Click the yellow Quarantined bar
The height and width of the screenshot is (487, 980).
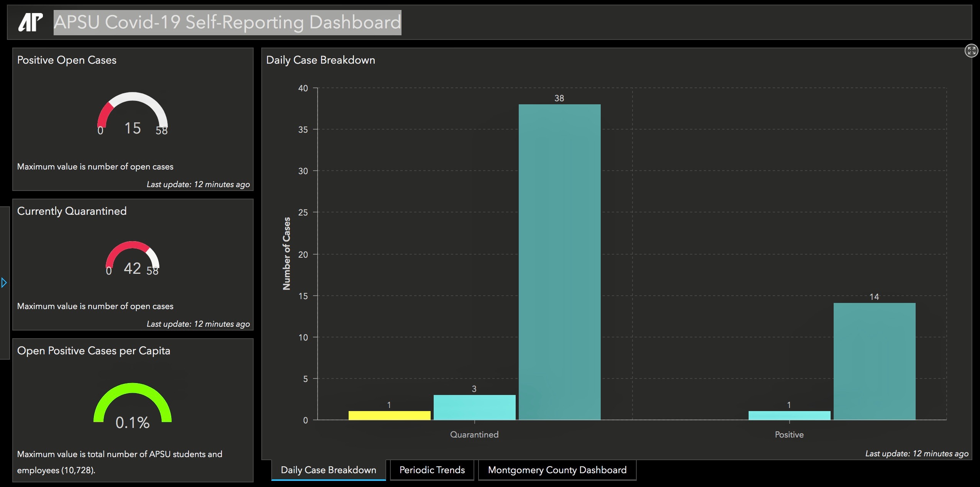[389, 415]
